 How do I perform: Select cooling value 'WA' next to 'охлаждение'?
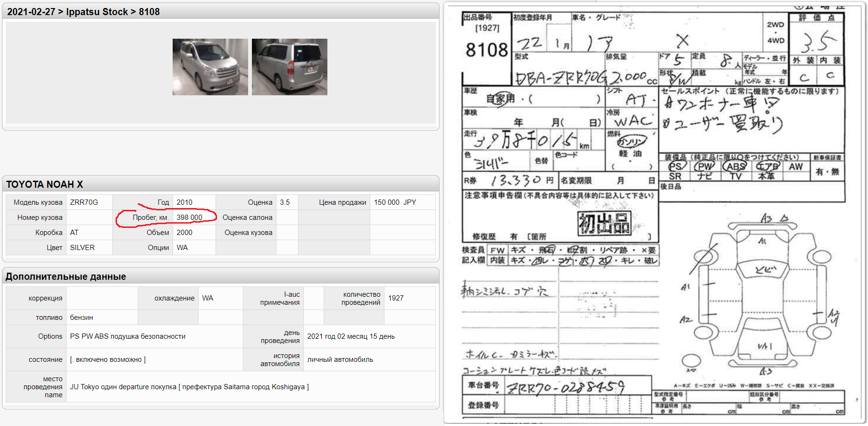[x=208, y=298]
